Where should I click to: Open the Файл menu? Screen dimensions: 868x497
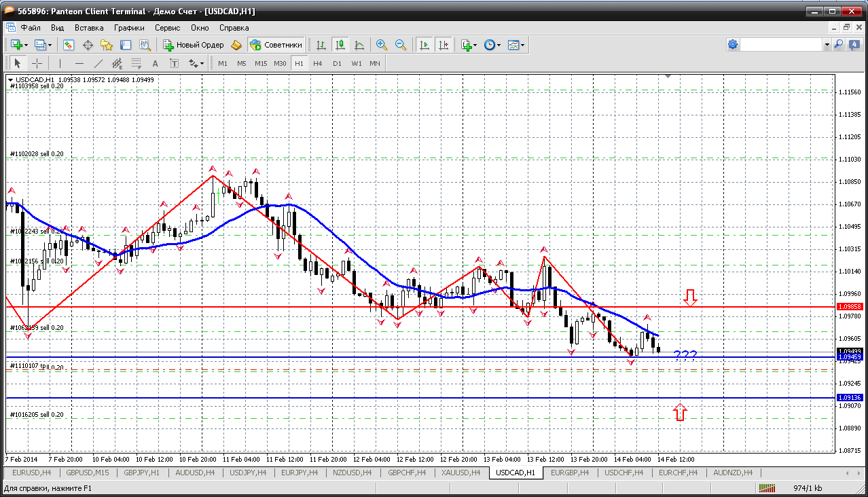click(31, 28)
